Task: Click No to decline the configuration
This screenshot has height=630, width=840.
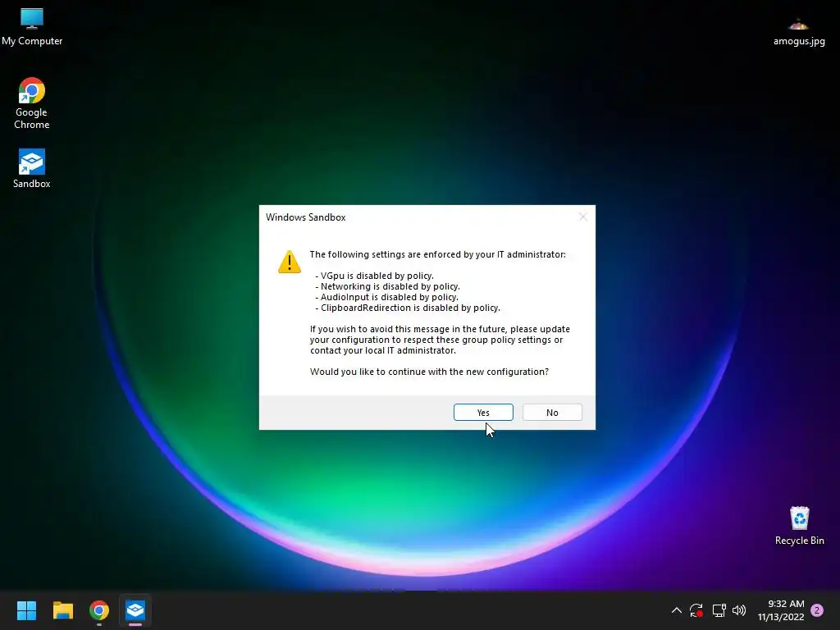Action: click(552, 412)
